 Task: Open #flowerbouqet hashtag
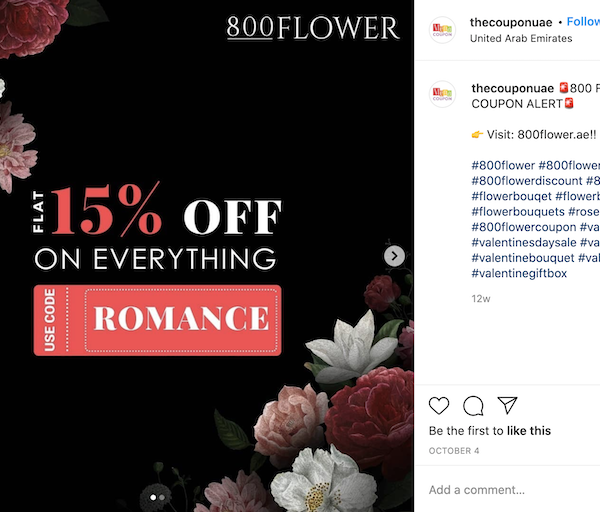[x=510, y=196]
